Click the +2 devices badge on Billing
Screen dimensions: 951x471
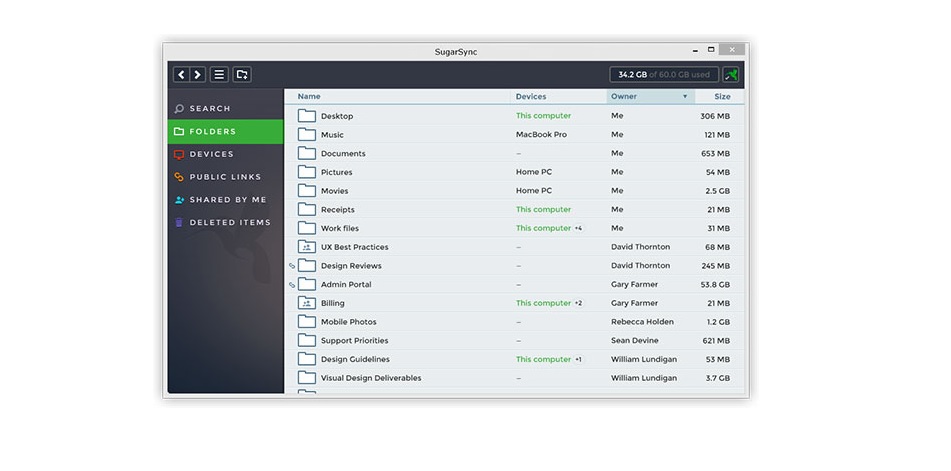tap(579, 303)
